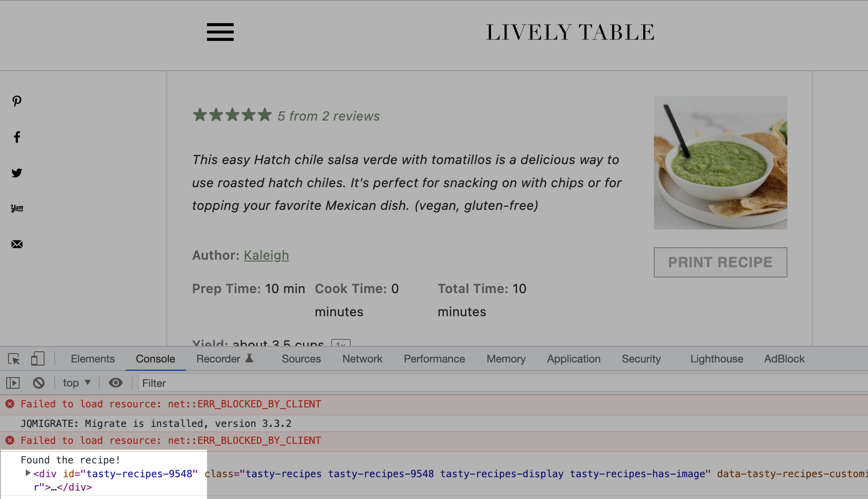
Task: Click the JQMIGRATE version log line
Action: pos(156,423)
